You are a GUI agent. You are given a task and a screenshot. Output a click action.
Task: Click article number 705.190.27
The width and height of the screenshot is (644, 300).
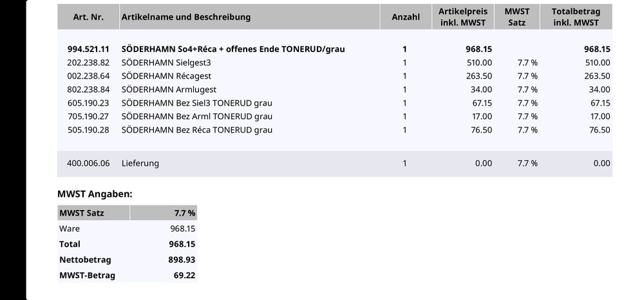click(88, 117)
